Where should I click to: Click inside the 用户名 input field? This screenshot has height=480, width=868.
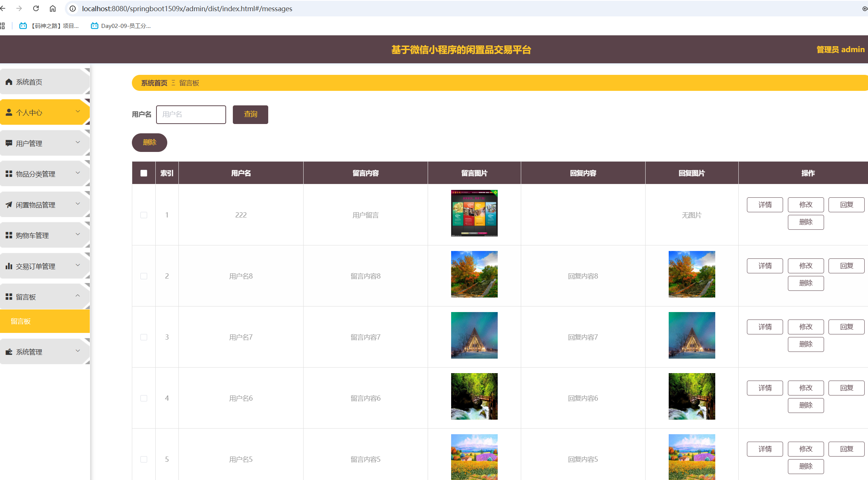click(x=191, y=114)
